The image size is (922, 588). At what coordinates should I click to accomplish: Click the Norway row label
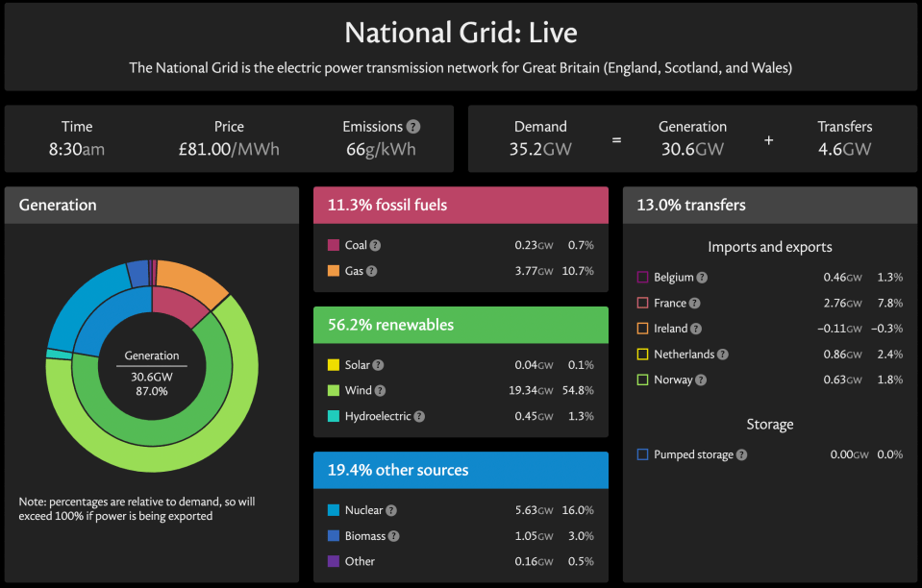(673, 380)
